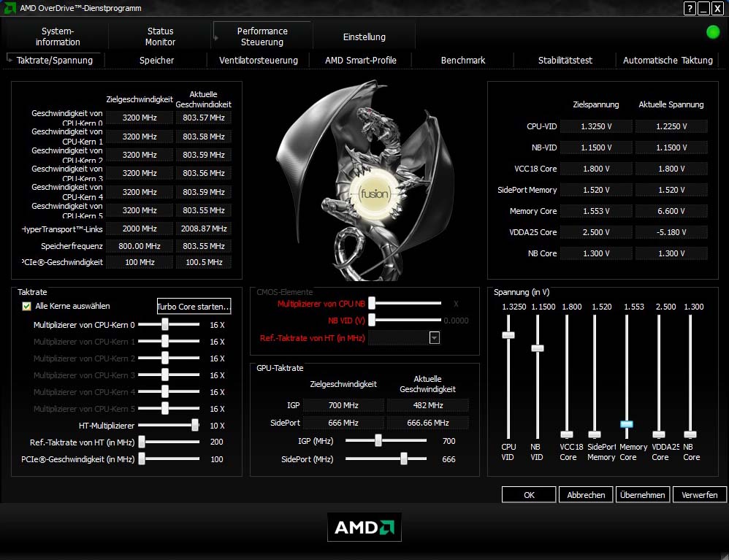Click the CPU VID voltage slider handle

pyautogui.click(x=508, y=335)
